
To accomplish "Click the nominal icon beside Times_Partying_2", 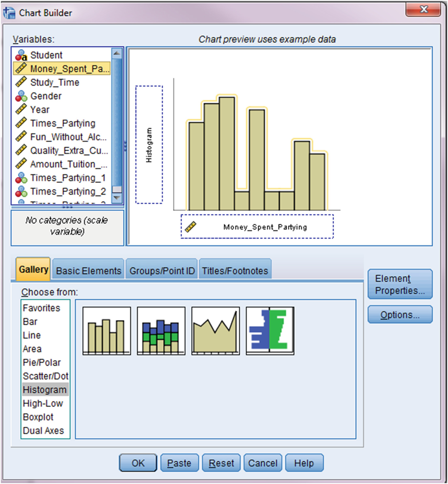I will tap(21, 191).
